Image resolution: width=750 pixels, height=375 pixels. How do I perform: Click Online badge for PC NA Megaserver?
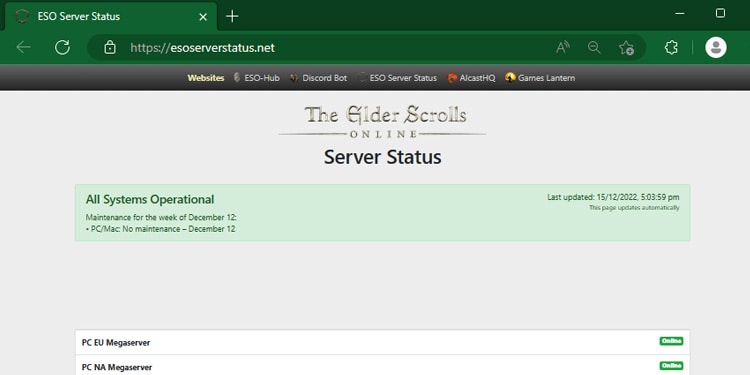(x=671, y=365)
